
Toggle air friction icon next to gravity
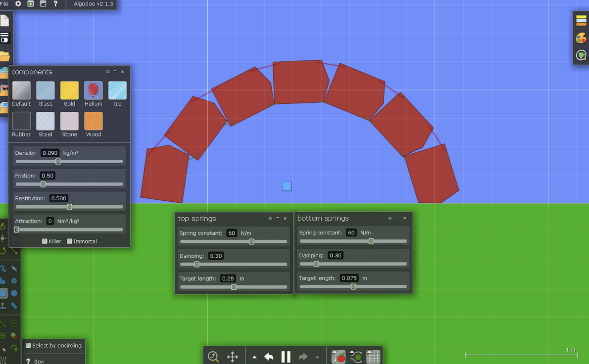coord(355,357)
